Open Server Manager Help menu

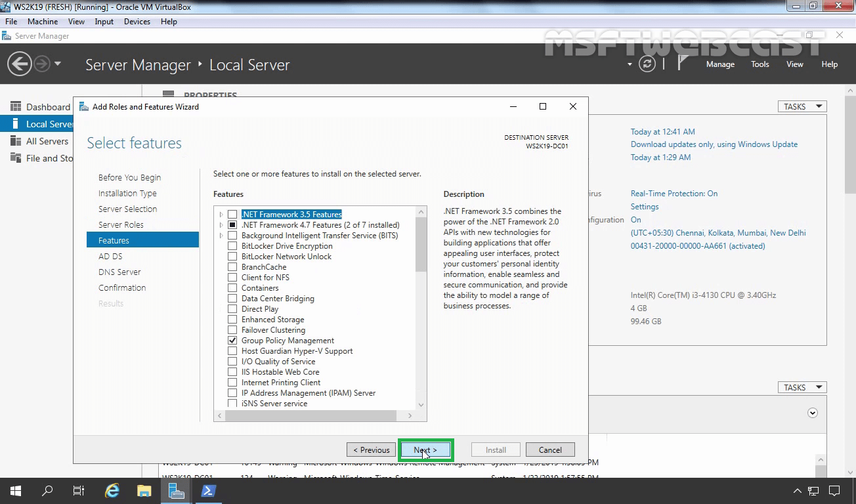pyautogui.click(x=830, y=64)
